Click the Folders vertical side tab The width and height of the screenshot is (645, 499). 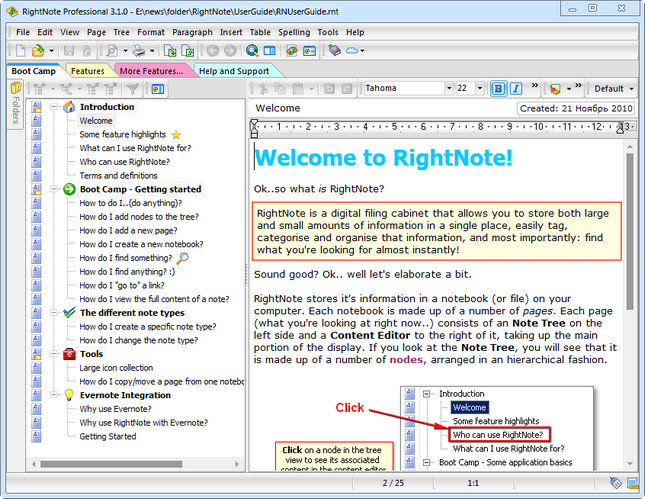tap(15, 110)
